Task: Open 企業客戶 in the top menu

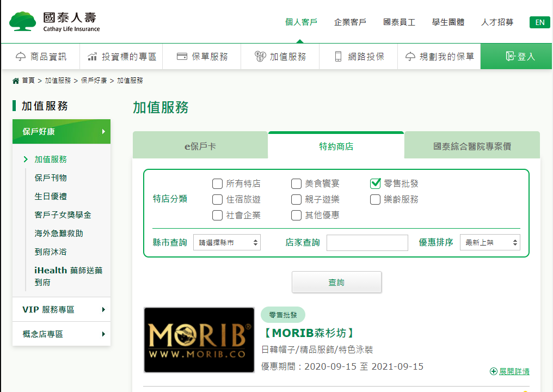Action: point(350,22)
